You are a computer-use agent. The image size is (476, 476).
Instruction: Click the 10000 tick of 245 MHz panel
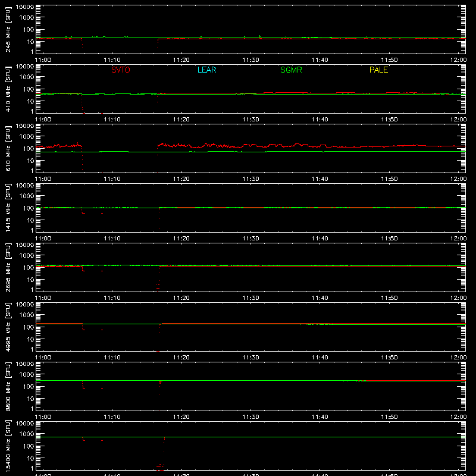(25, 7)
